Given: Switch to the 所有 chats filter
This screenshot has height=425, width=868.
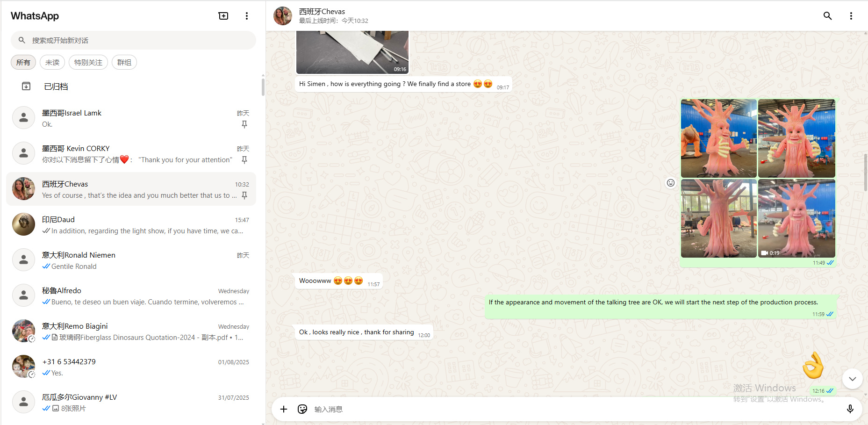Looking at the screenshot, I should point(23,62).
